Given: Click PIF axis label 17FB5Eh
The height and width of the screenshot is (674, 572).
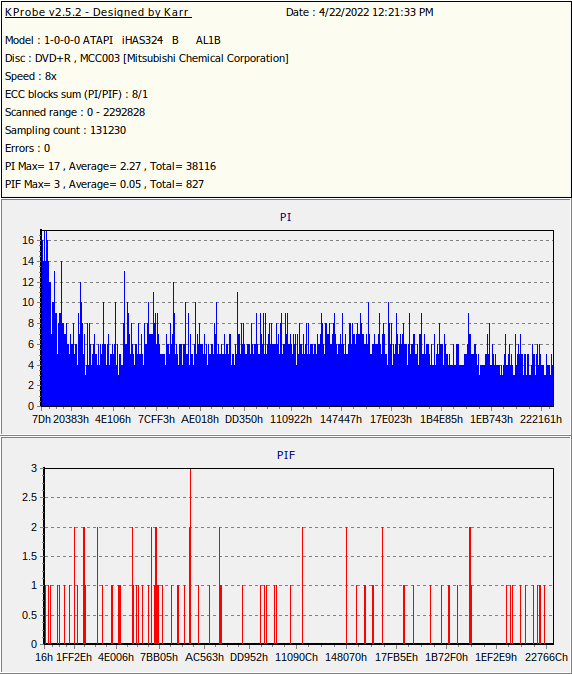Looking at the screenshot, I should point(396,657).
